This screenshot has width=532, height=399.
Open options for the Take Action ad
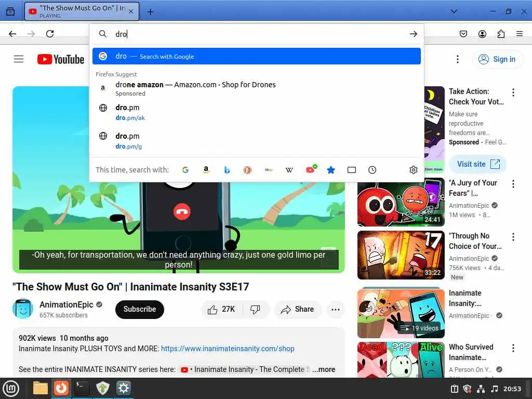pyautogui.click(x=513, y=92)
